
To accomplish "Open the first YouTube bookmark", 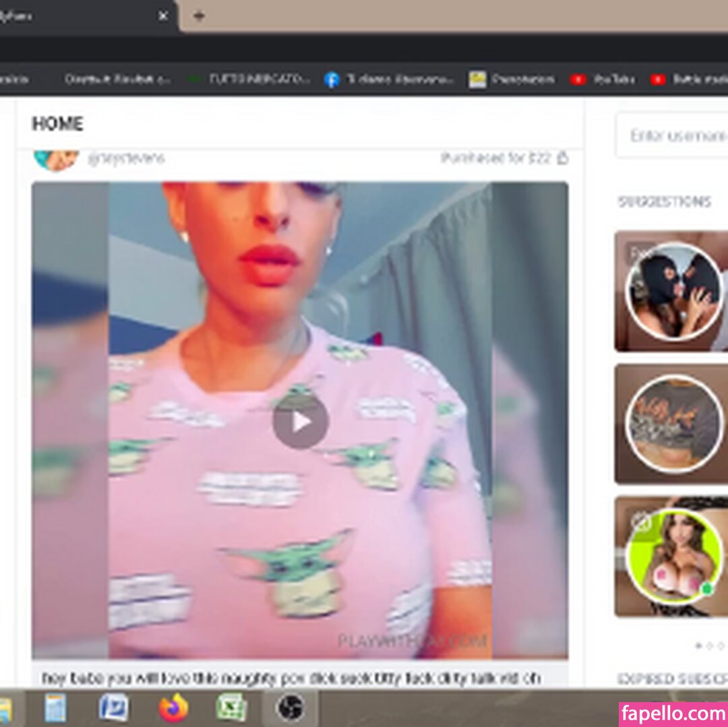I will tap(602, 80).
